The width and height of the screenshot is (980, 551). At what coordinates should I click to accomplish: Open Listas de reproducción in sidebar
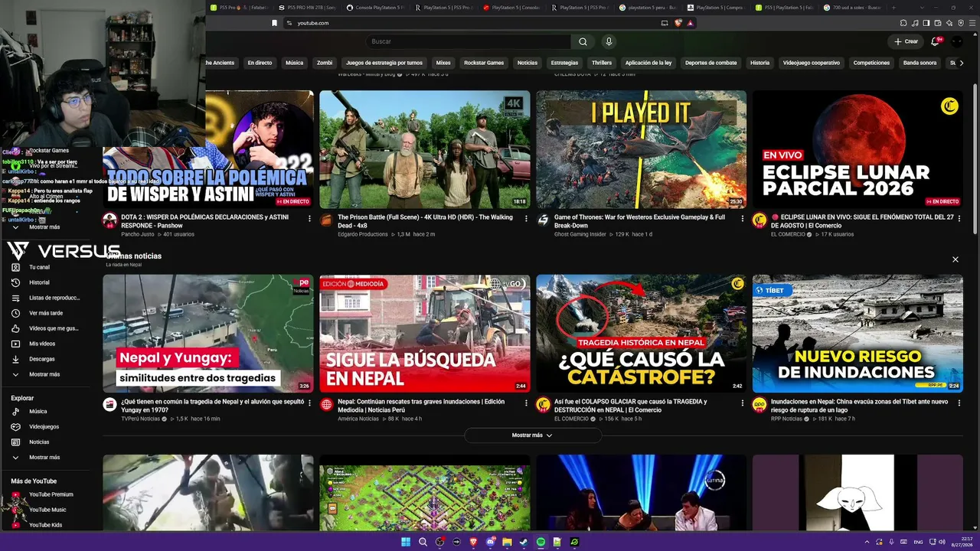(x=46, y=298)
